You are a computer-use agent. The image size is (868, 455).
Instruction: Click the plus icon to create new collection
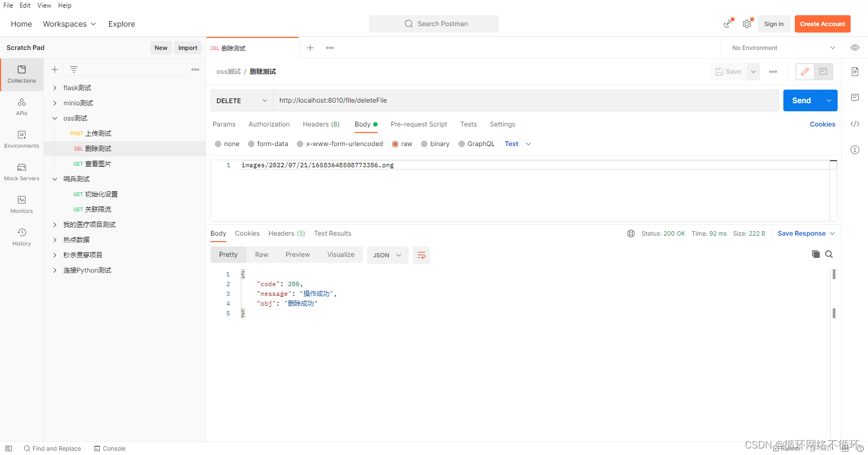55,69
